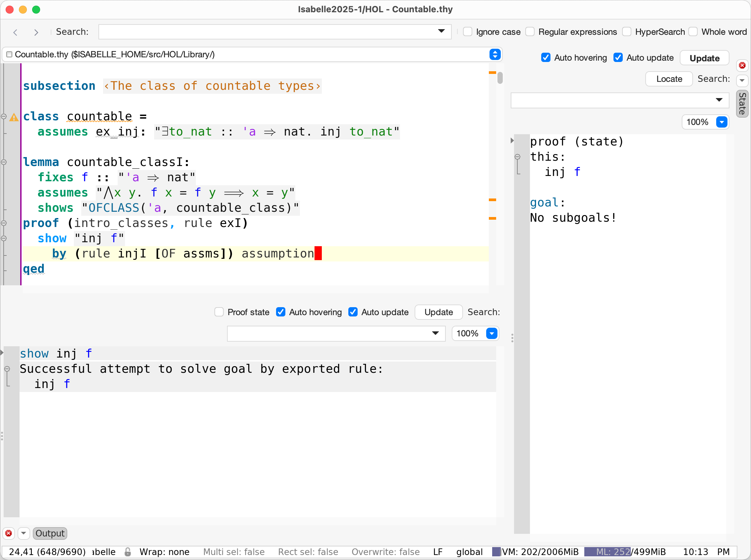Enable the Ignore case checkbox
The image size is (751, 560).
tap(468, 32)
